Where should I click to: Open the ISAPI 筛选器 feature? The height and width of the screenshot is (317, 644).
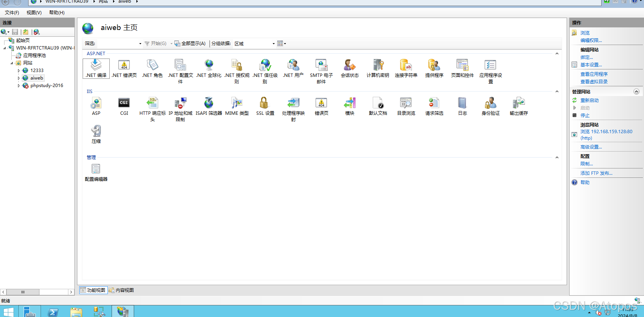pyautogui.click(x=209, y=106)
